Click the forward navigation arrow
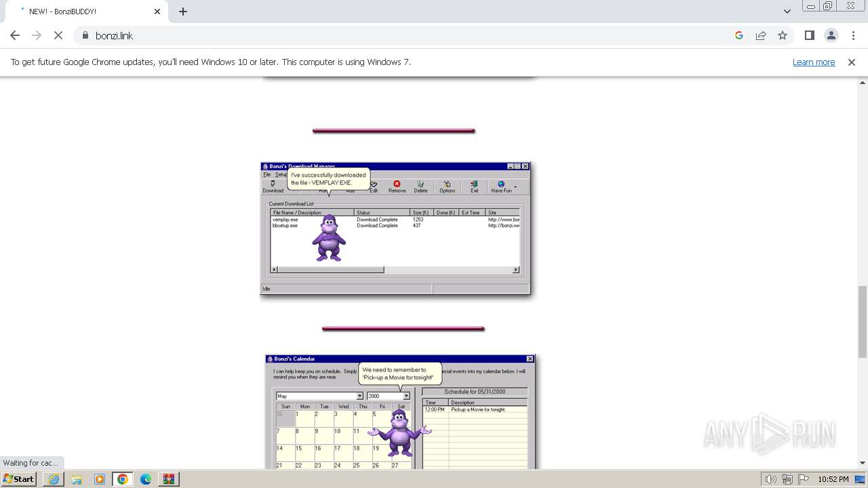 [x=37, y=35]
